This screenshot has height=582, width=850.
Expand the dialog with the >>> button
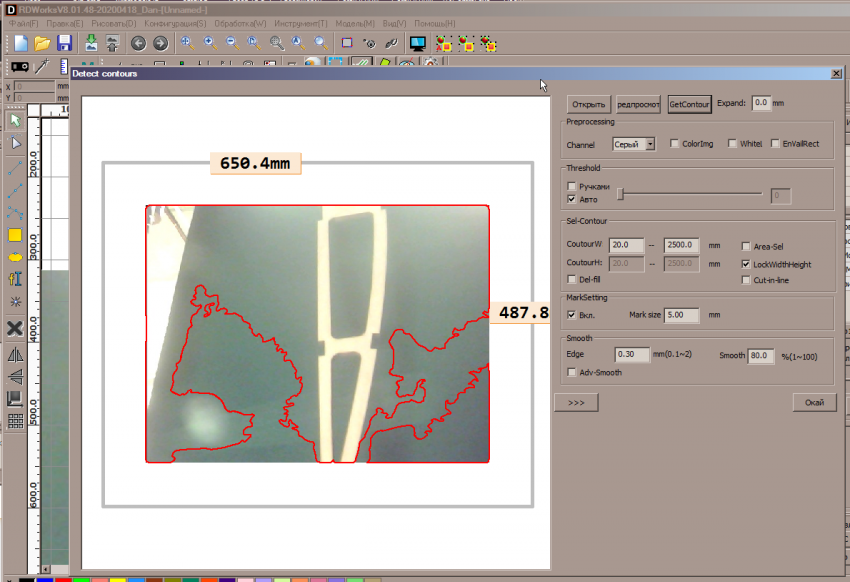577,402
